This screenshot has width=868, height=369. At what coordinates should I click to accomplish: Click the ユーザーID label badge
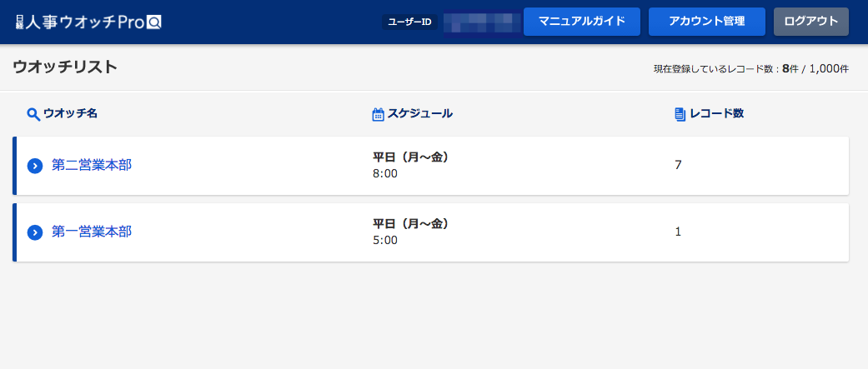[x=409, y=22]
